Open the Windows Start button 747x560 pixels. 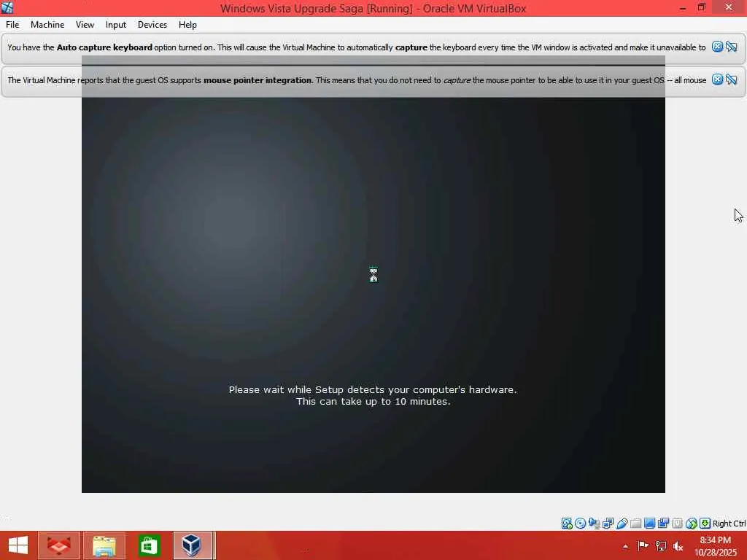tap(18, 545)
